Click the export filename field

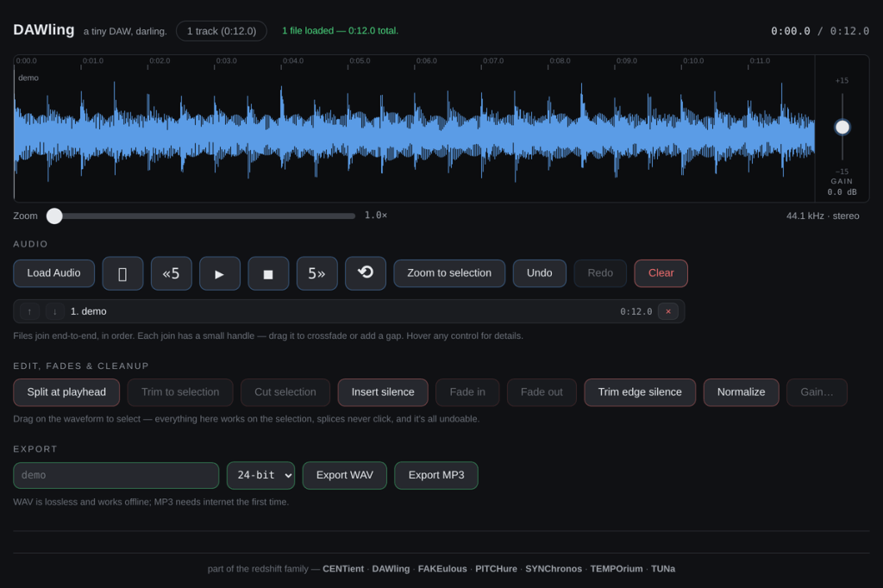click(x=116, y=475)
